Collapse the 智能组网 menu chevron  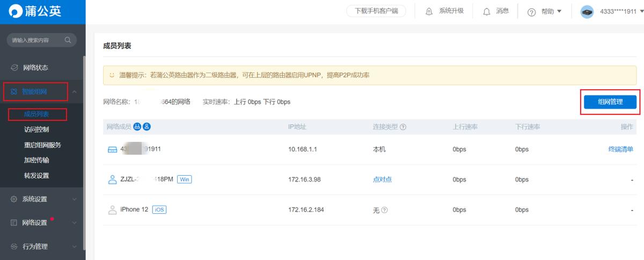(75, 92)
